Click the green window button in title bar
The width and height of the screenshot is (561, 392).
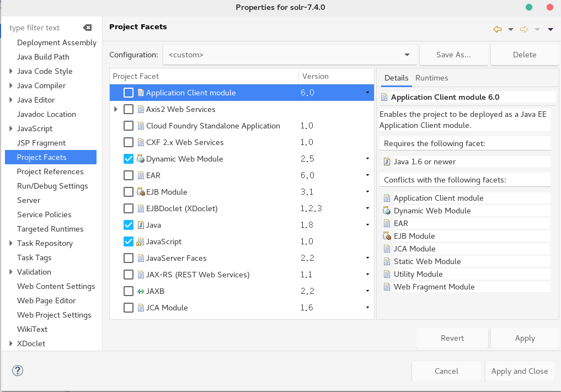click(529, 7)
